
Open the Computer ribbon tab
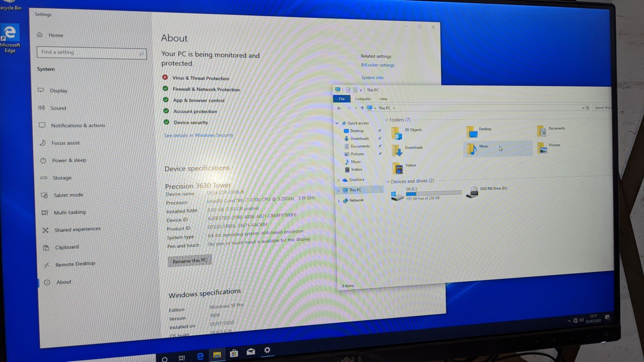[363, 99]
